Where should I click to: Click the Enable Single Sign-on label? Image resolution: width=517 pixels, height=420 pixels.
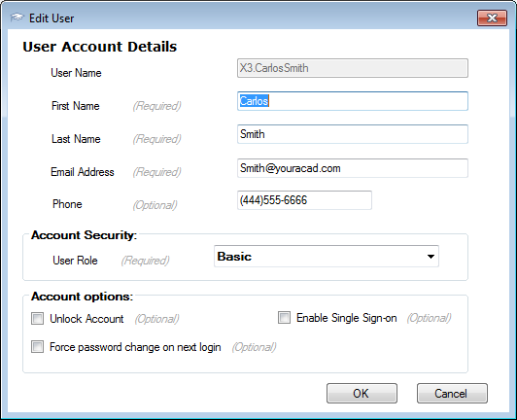(x=347, y=318)
